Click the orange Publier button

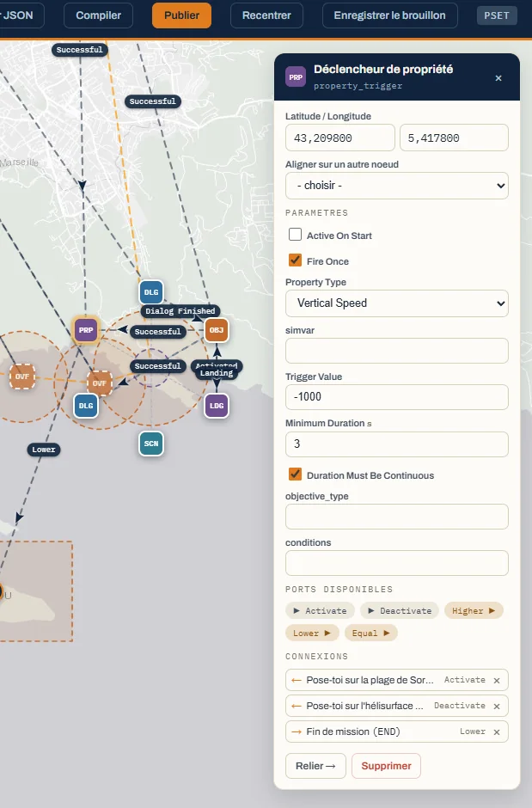tap(182, 15)
